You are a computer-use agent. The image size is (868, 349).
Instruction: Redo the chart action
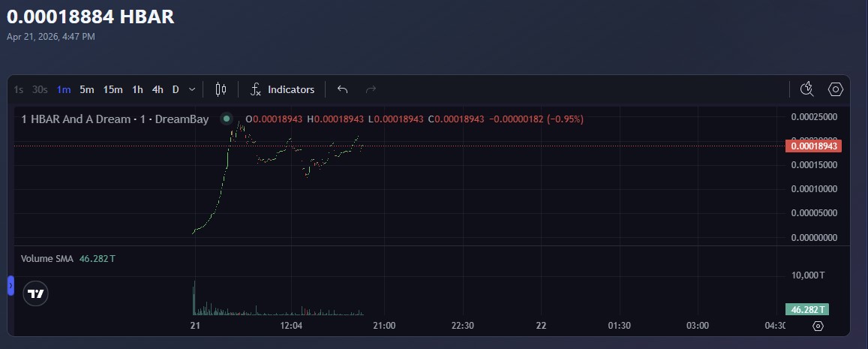[x=371, y=89]
